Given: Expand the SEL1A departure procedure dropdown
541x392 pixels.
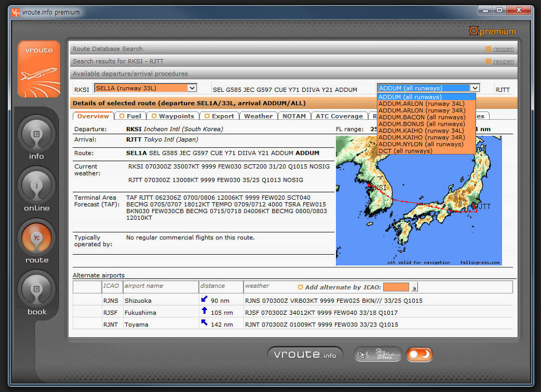Looking at the screenshot, I should [x=192, y=88].
